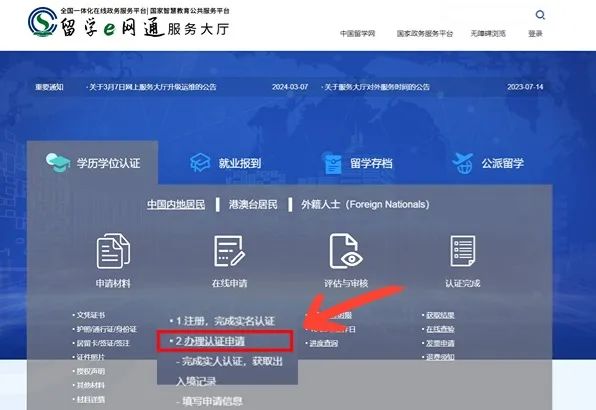Click the 进度查询 progress link
This screenshot has height=410, width=596.
(323, 344)
